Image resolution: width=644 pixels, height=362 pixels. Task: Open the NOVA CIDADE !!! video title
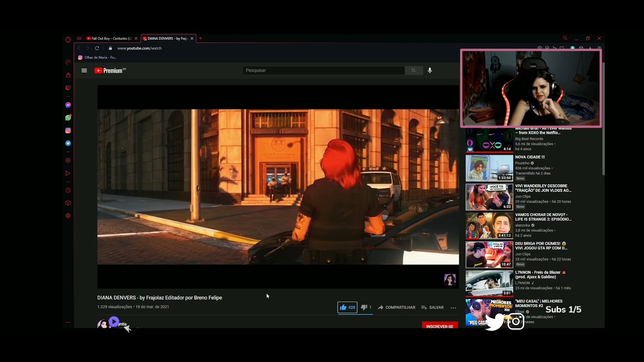(x=530, y=157)
